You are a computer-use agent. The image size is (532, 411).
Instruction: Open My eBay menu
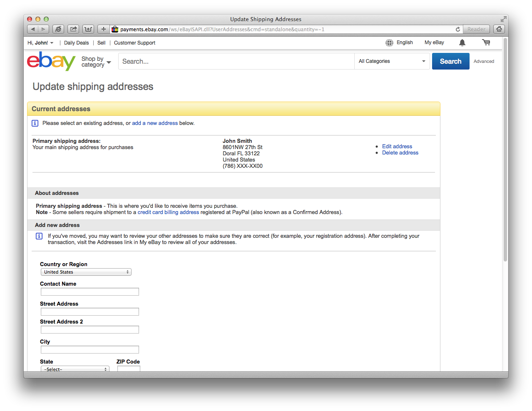[434, 42]
